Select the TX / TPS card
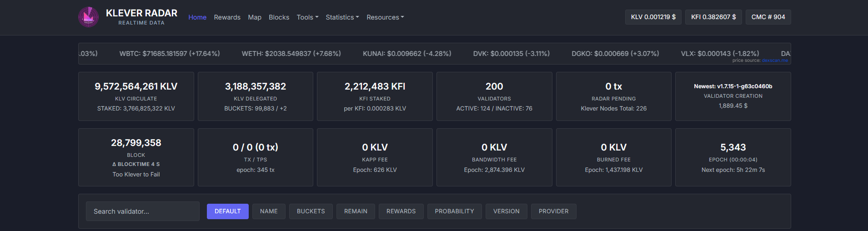This screenshot has height=231, width=868. 256,157
